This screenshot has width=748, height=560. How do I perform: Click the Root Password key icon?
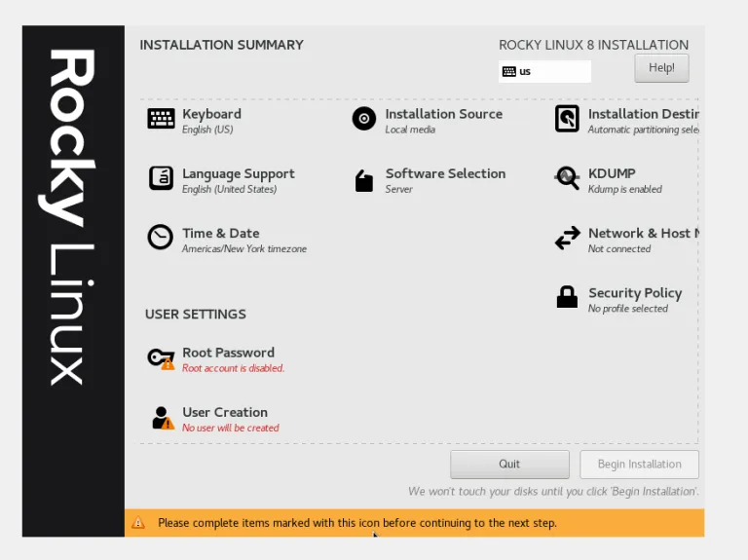[x=161, y=358]
